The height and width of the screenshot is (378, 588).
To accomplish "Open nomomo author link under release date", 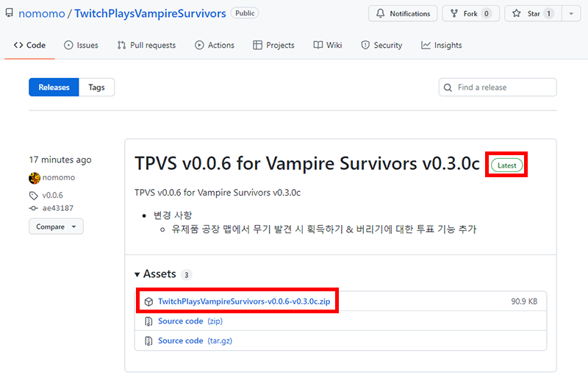I will click(59, 177).
